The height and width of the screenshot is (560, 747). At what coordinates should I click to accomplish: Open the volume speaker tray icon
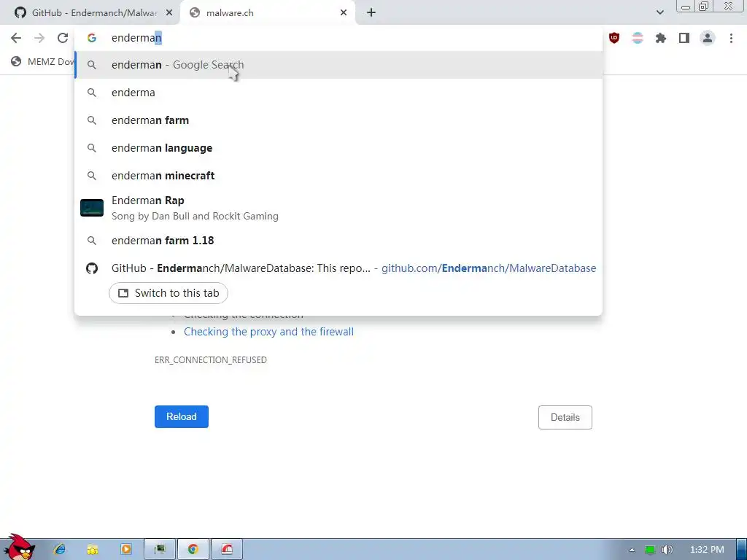pyautogui.click(x=667, y=550)
